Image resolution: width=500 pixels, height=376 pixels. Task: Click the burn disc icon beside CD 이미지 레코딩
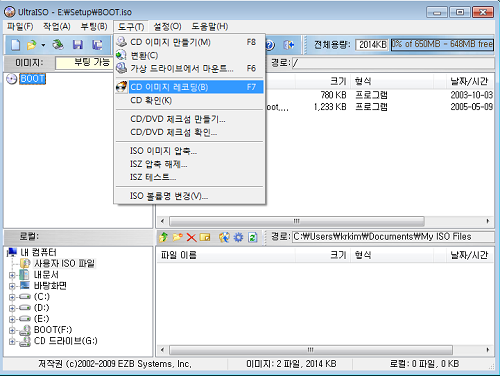122,87
